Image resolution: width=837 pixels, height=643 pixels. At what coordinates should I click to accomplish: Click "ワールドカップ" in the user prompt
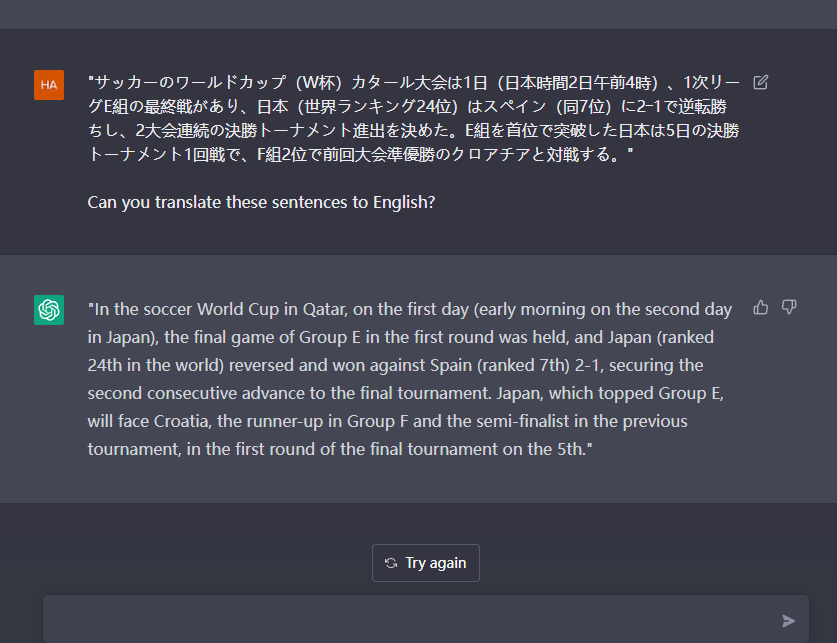pos(203,82)
